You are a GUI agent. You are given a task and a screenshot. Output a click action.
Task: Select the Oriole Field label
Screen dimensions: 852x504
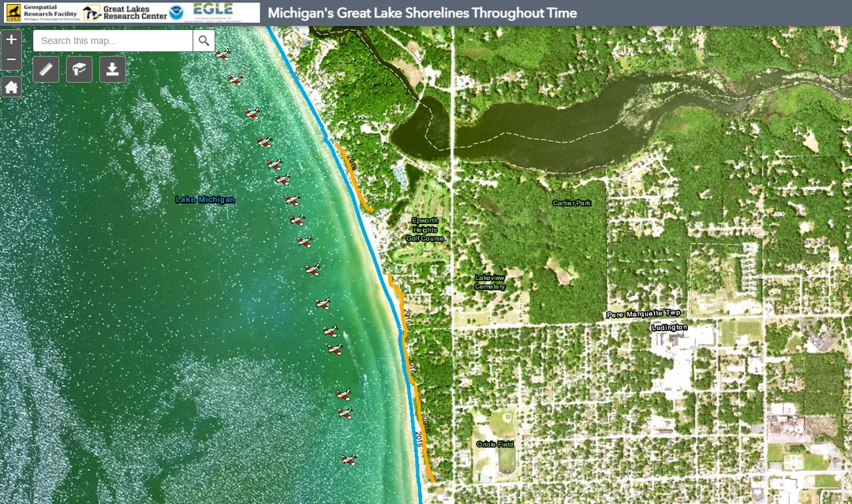coord(495,444)
